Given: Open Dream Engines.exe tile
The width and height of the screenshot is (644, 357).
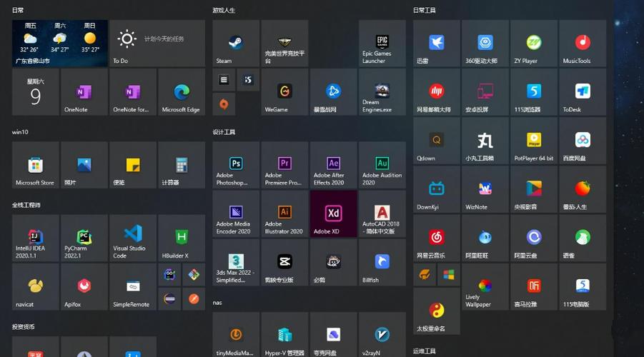Looking at the screenshot, I should (382, 92).
